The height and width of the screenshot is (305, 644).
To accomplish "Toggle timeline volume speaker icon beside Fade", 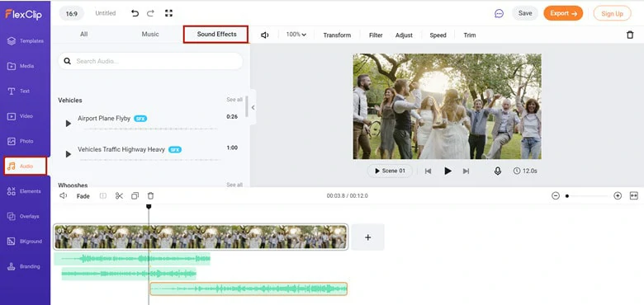I will point(64,196).
